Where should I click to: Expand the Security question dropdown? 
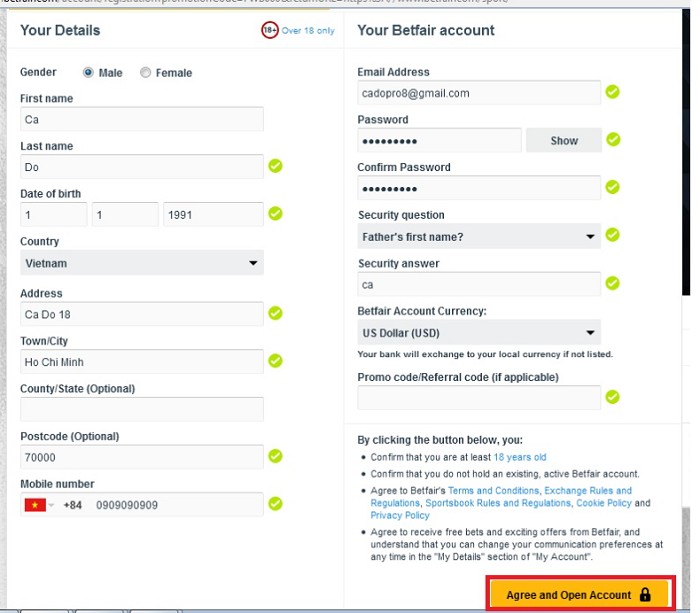(479, 237)
